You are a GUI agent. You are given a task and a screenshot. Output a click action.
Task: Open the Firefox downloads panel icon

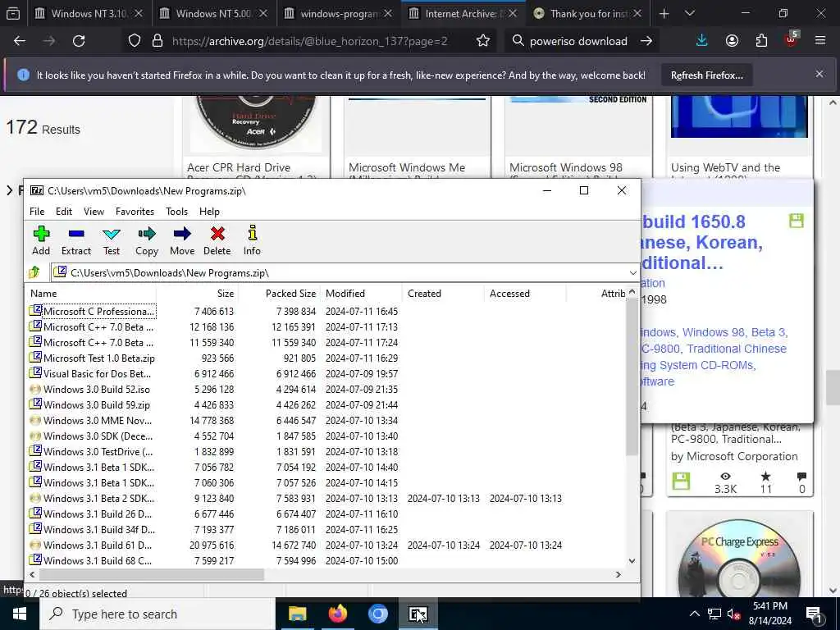[702, 41]
